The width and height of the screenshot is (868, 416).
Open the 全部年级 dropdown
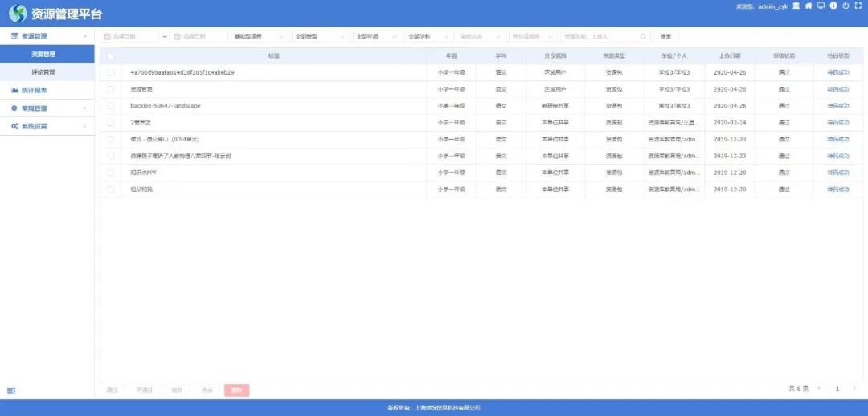click(x=376, y=36)
